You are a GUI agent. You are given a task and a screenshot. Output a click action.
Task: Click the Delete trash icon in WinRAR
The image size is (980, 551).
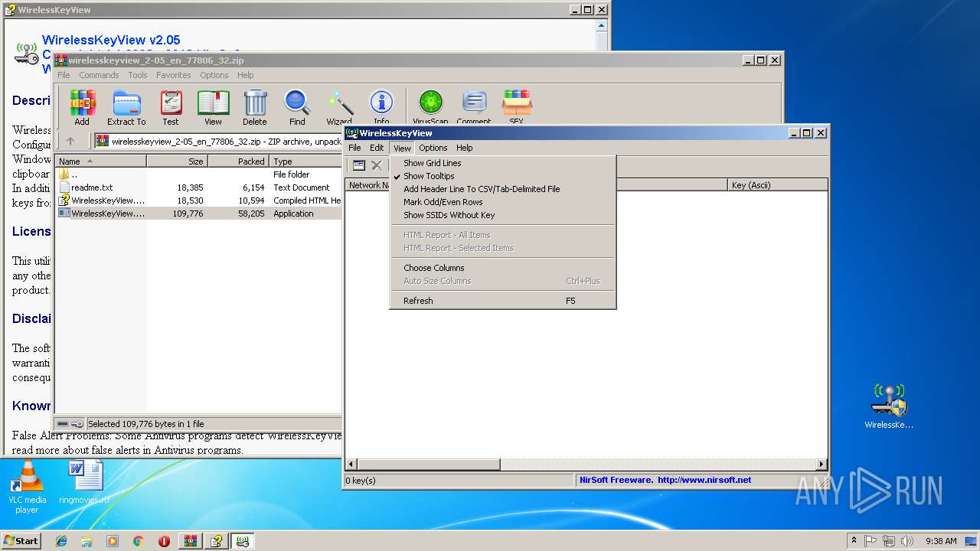[255, 107]
